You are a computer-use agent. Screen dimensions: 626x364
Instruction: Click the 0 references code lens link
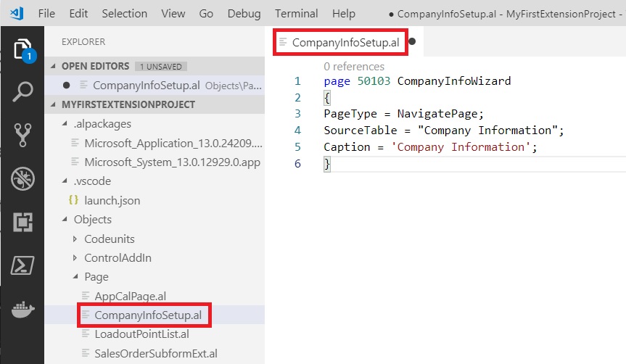click(354, 66)
